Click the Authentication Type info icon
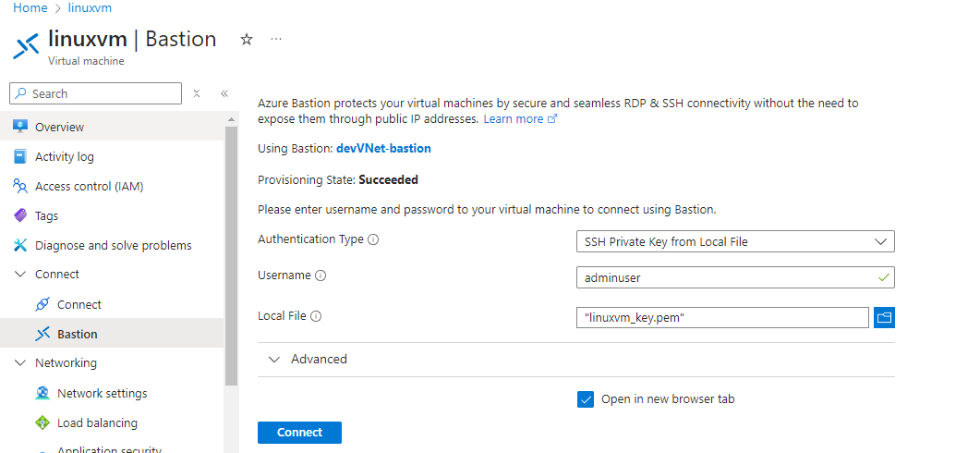The width and height of the screenshot is (980, 453). pos(373,239)
